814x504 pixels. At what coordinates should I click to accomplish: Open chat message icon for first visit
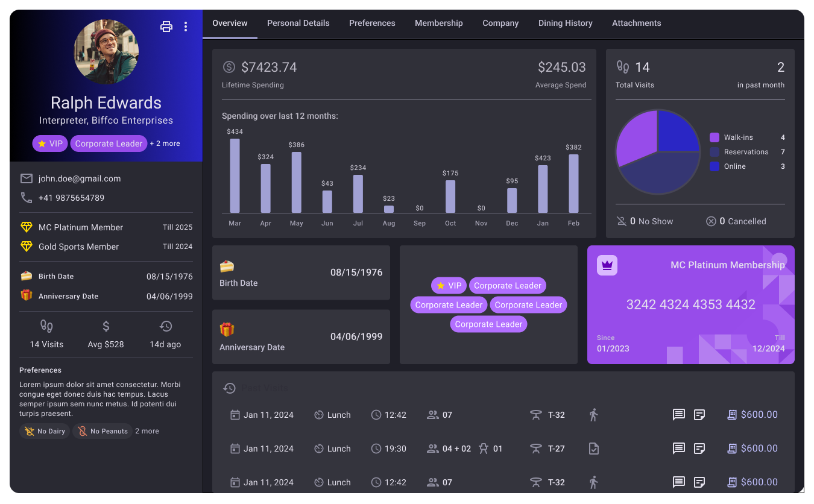tap(679, 415)
